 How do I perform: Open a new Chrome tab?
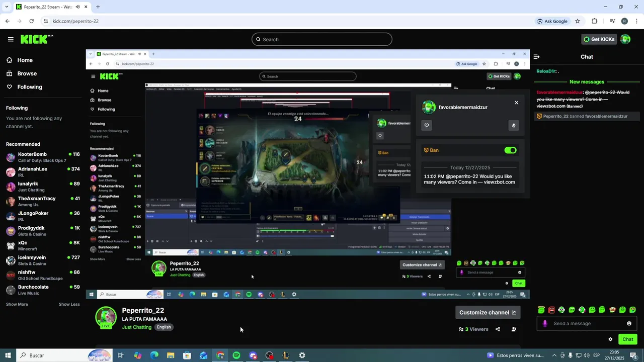pyautogui.click(x=98, y=7)
